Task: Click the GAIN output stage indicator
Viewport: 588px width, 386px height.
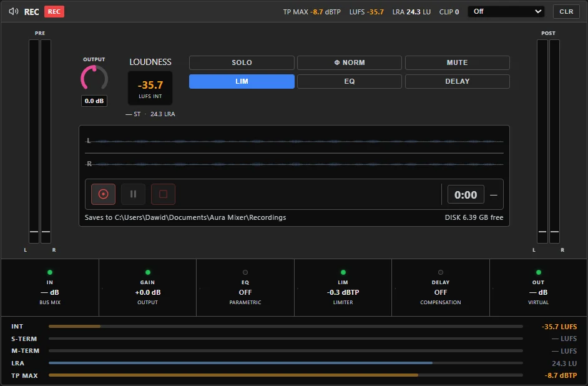Action: click(147, 287)
